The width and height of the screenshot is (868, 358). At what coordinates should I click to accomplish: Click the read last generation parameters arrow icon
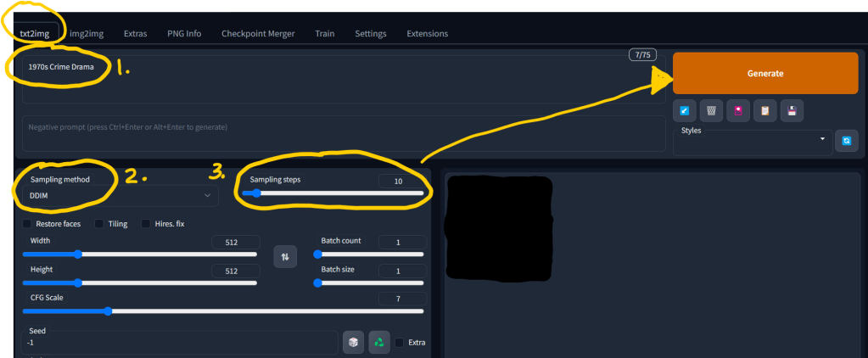click(684, 111)
